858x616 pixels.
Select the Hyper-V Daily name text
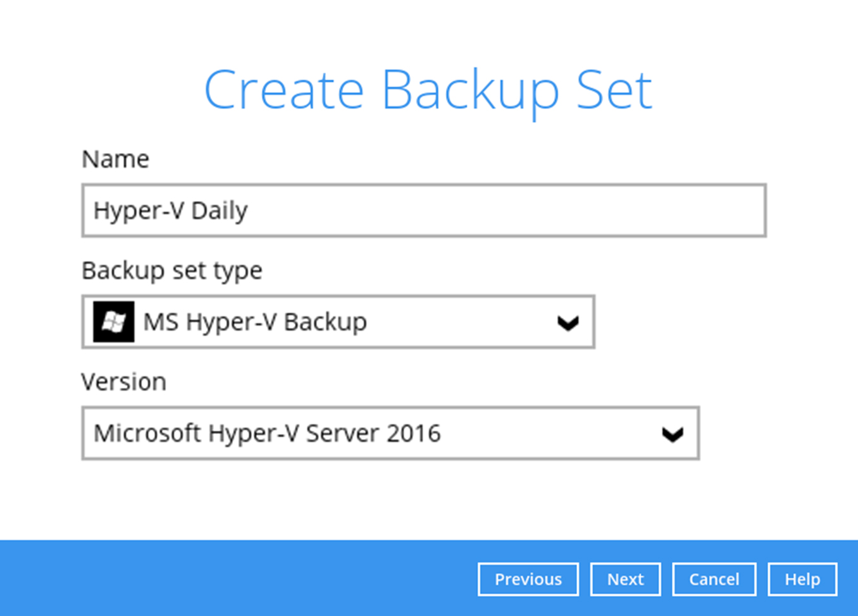click(171, 211)
